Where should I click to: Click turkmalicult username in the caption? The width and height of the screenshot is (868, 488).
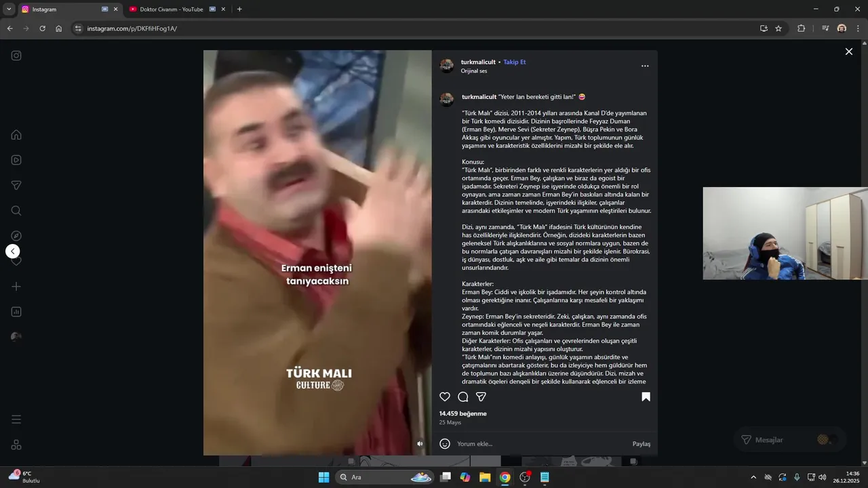pos(479,97)
